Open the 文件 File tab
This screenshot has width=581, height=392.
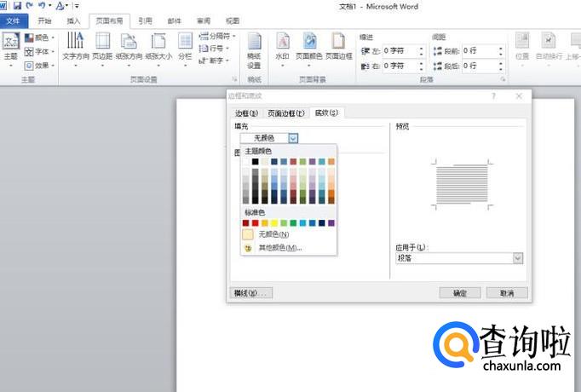pos(14,21)
